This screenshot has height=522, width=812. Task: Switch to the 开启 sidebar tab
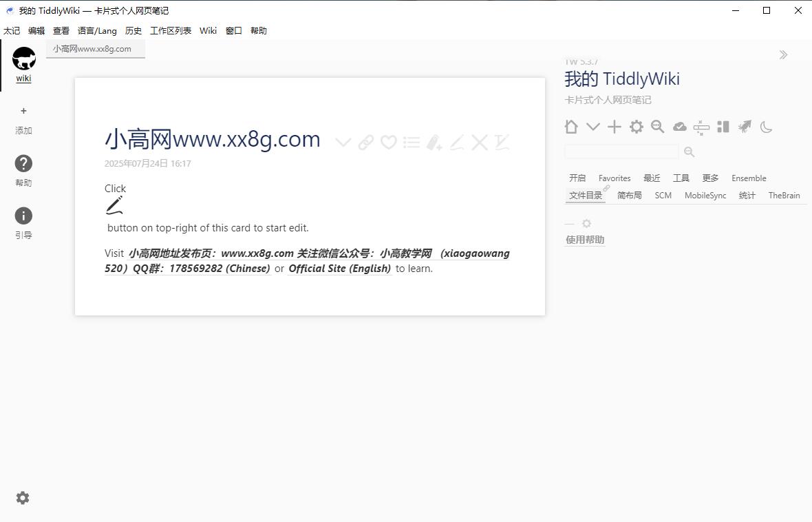pos(577,178)
